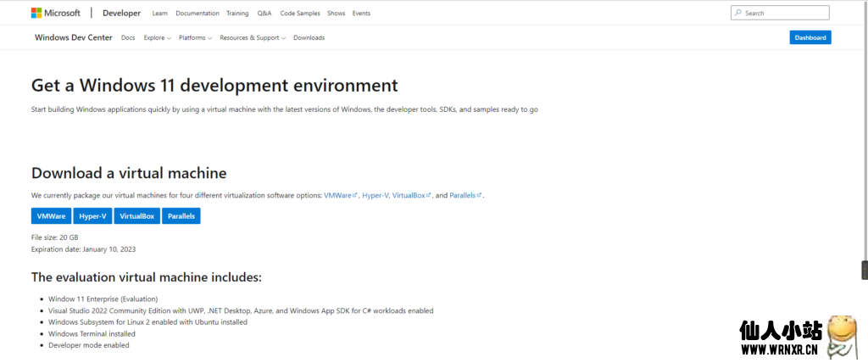Image resolution: width=868 pixels, height=363 pixels.
Task: Open the blue Dashboard button
Action: 810,37
